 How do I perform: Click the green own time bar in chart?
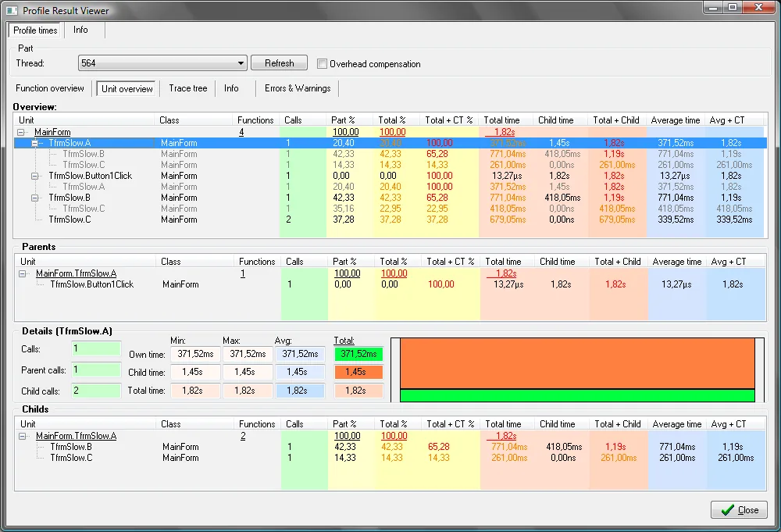[x=577, y=395]
